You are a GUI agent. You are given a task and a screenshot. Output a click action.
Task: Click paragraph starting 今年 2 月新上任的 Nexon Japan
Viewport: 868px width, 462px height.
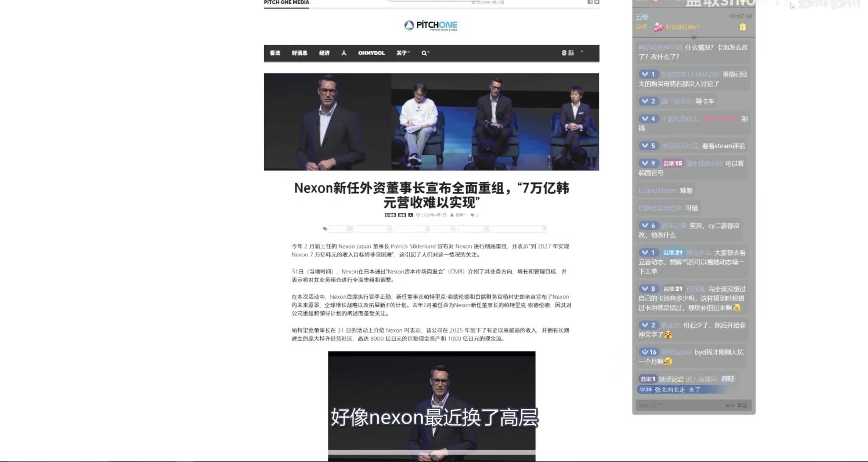pyautogui.click(x=431, y=251)
